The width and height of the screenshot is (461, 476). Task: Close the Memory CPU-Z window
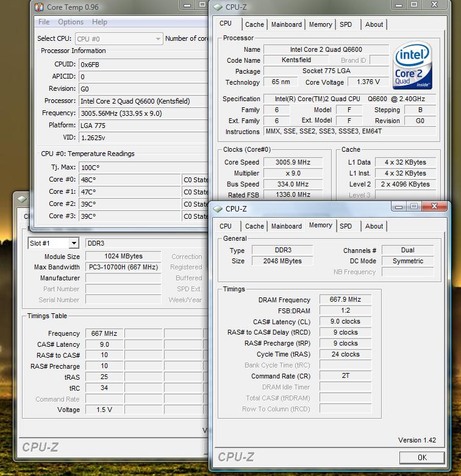tap(434, 206)
